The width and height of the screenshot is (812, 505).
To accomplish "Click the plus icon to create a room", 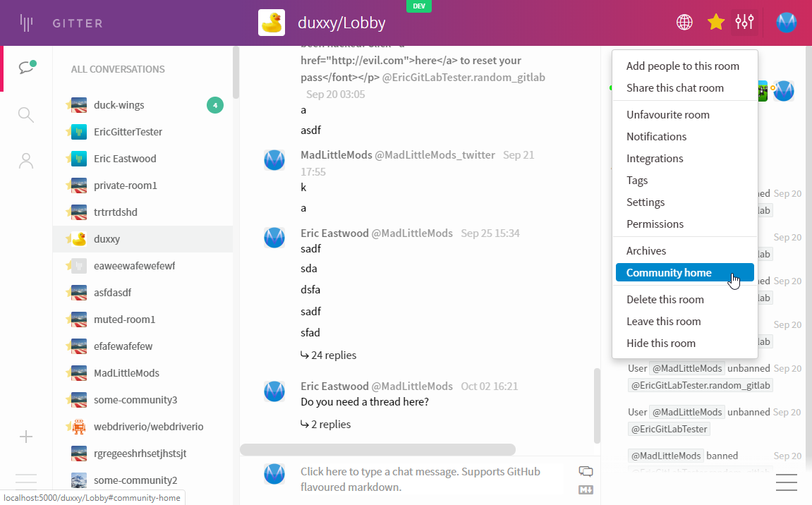I will coord(26,437).
